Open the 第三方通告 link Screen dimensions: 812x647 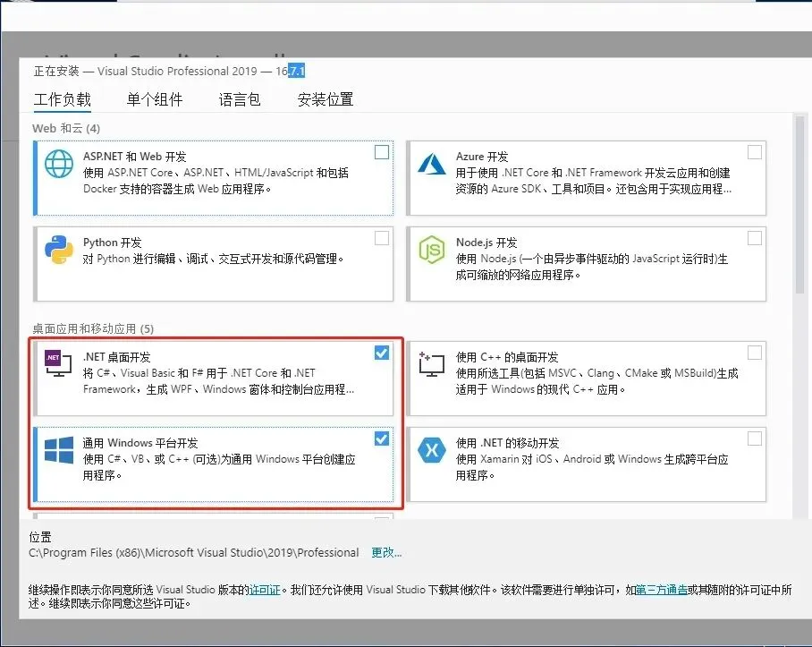[x=661, y=590]
